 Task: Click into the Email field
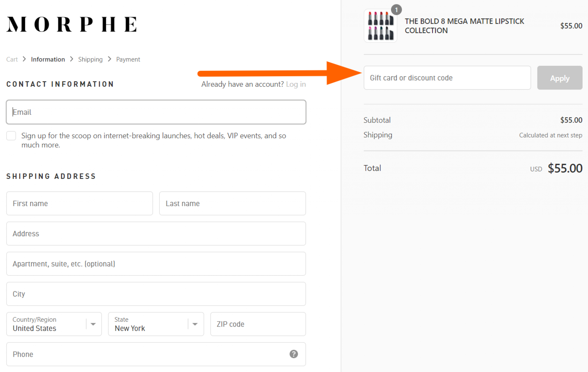pos(156,112)
